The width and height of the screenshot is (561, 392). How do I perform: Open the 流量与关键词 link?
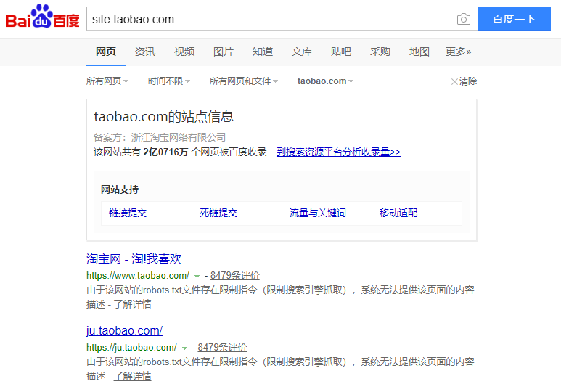317,213
